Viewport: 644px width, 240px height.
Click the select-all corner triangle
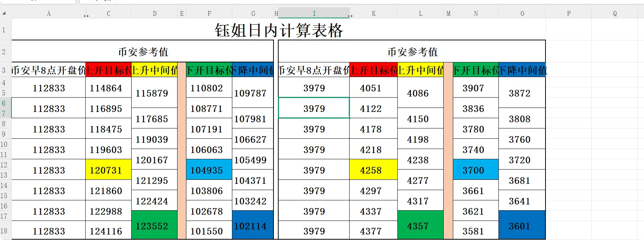pos(4,14)
